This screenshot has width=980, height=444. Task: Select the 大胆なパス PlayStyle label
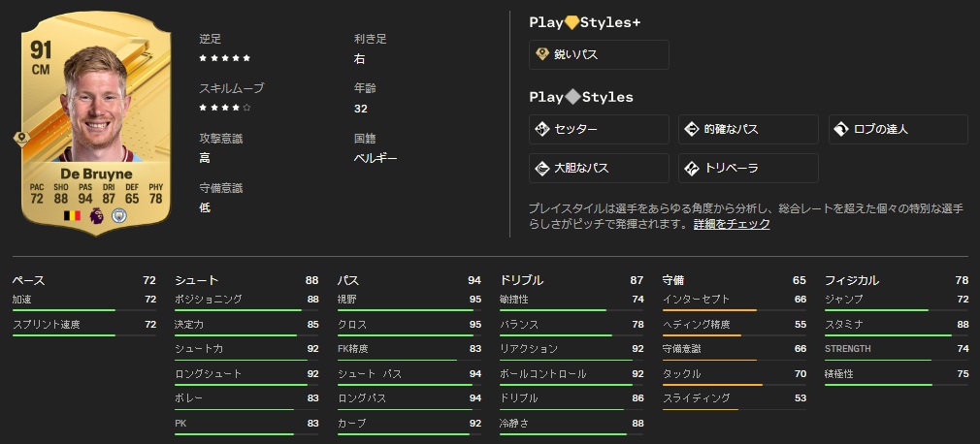point(581,168)
